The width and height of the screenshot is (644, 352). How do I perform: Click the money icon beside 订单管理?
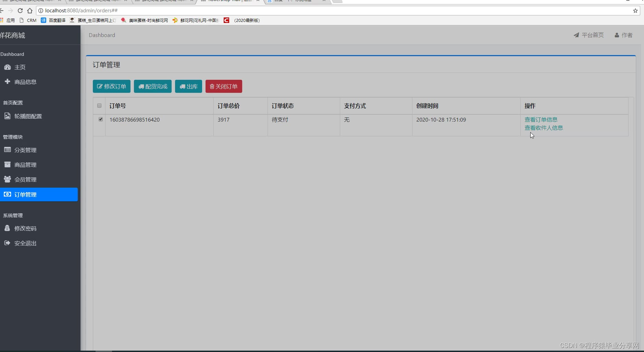pos(7,194)
